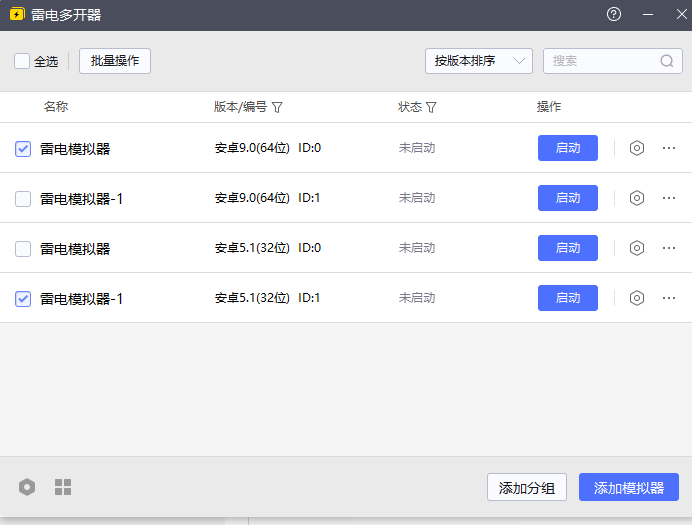
Task: Start the 雷电模拟器-1 安卓5.1 emulator
Action: (x=567, y=298)
